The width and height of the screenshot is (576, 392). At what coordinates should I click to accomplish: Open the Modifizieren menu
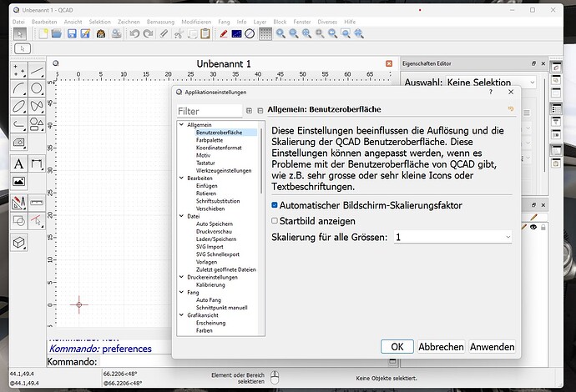click(x=196, y=22)
